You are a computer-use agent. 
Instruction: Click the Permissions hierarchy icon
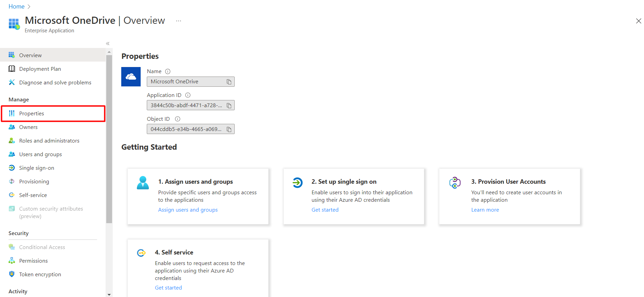coord(12,261)
